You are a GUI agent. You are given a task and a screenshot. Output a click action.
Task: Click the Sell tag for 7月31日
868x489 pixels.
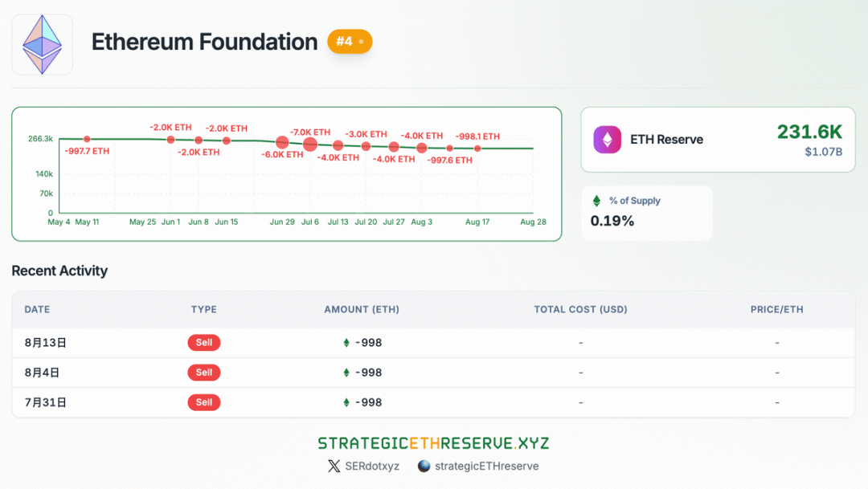204,402
